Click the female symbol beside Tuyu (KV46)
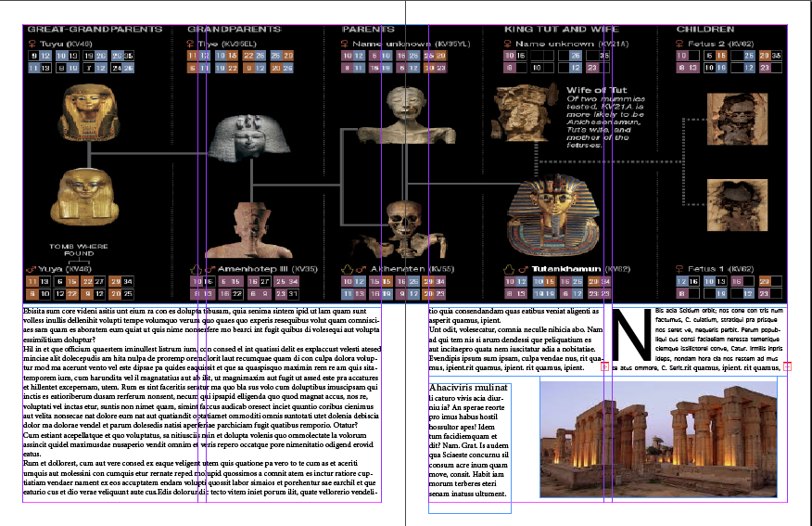 pyautogui.click(x=32, y=44)
